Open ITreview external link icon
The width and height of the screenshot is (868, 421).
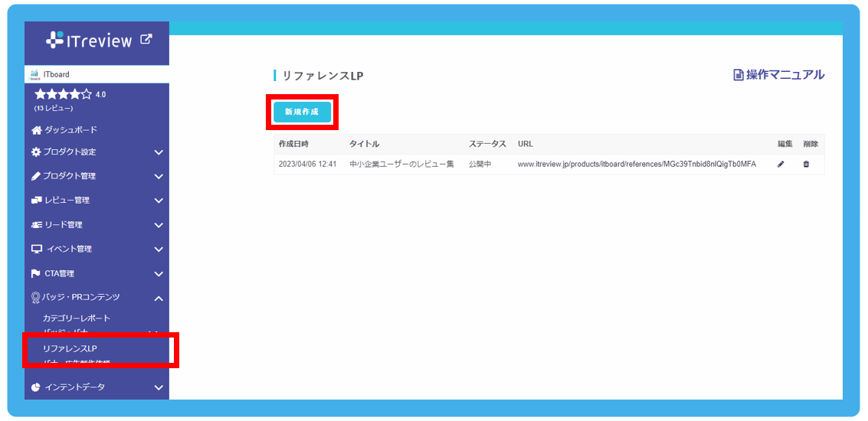click(x=146, y=40)
